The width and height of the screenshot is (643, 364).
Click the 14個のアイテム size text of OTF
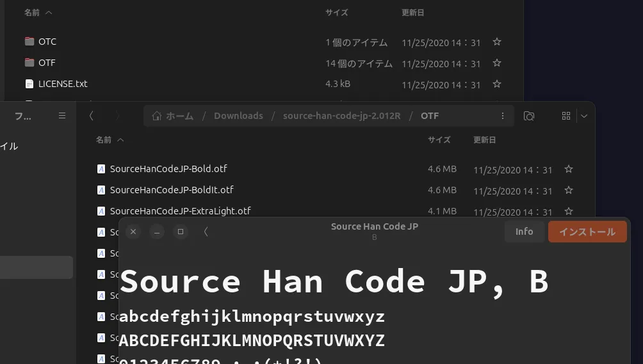coord(359,63)
